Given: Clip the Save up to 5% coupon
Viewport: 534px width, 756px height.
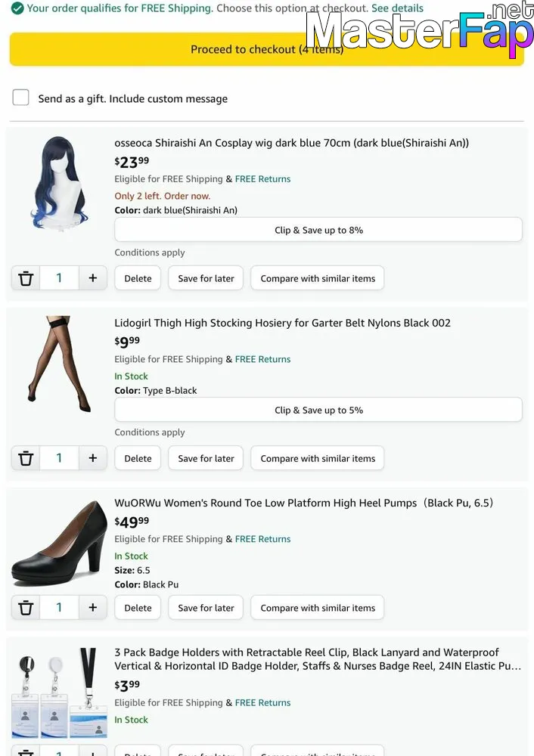Looking at the screenshot, I should pyautogui.click(x=318, y=410).
